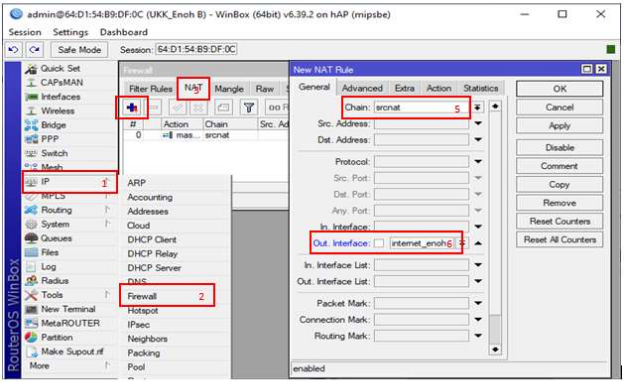
Task: Collapse the Out. Interface field
Action: pyautogui.click(x=478, y=243)
